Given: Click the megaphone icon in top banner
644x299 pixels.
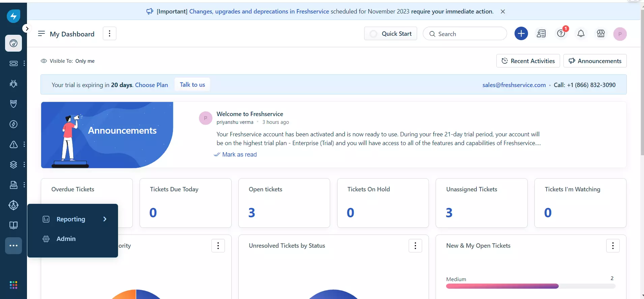Looking at the screenshot, I should click(150, 11).
